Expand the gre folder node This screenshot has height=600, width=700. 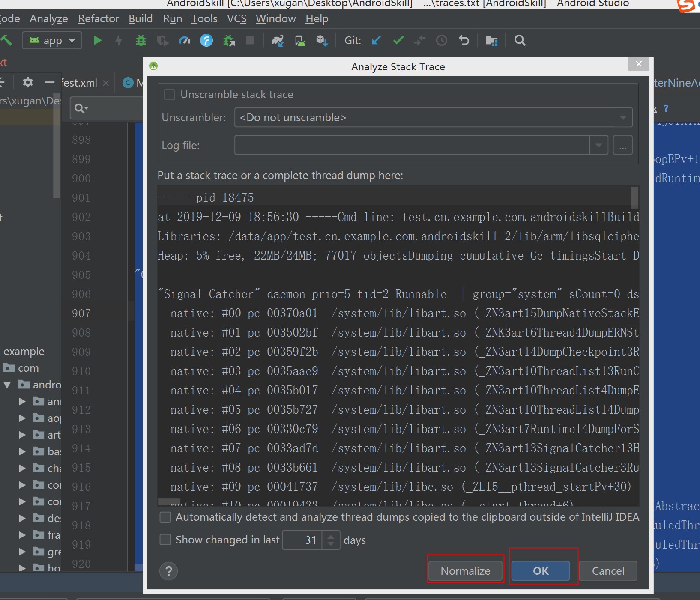click(22, 552)
